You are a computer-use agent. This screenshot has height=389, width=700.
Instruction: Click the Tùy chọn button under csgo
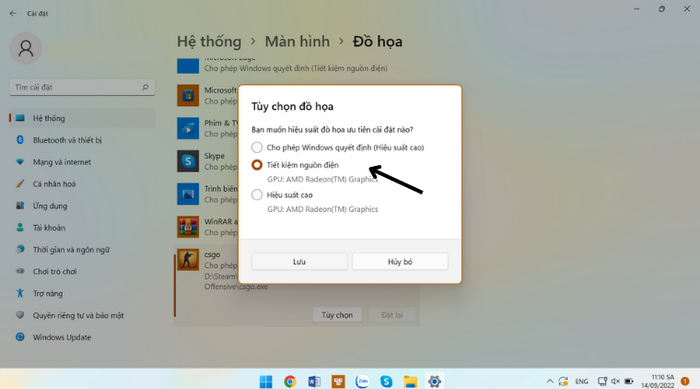[337, 315]
